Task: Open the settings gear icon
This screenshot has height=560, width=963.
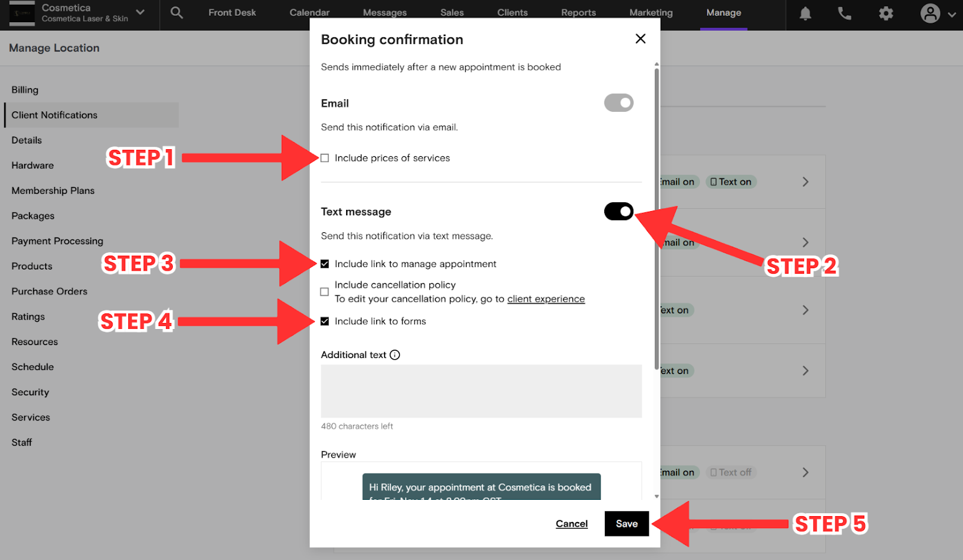Action: (x=886, y=13)
